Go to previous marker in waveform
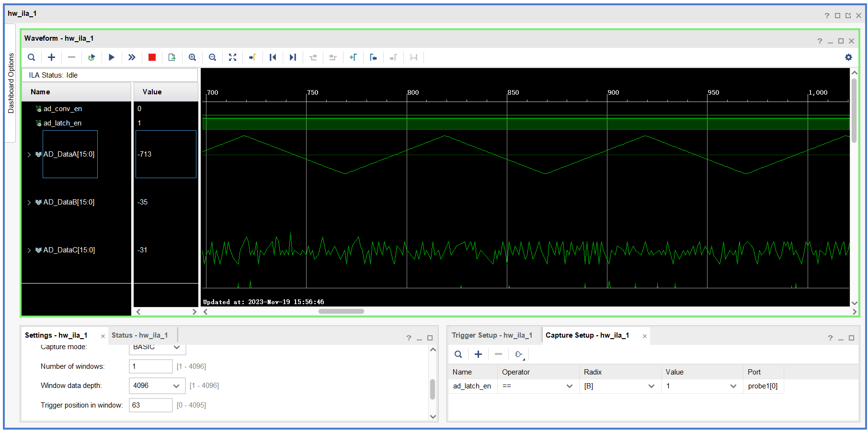Screen dimensions: 868x432 (x=373, y=57)
